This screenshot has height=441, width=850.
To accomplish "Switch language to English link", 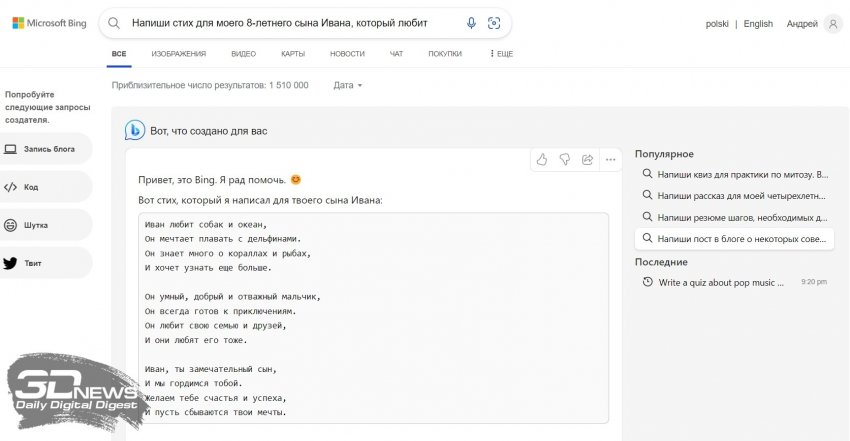I will point(758,24).
